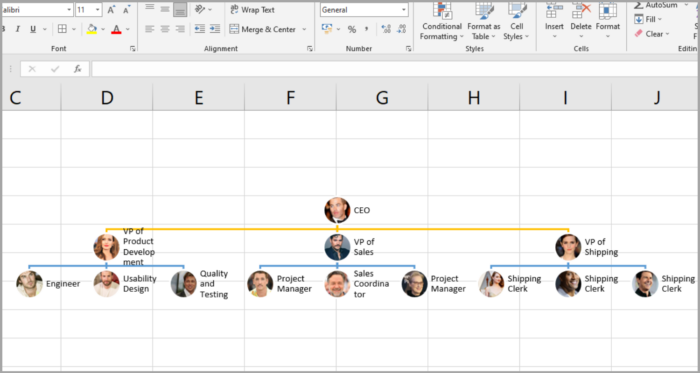Open Merge & Center dropdown arrow
The height and width of the screenshot is (373, 700).
pos(304,29)
